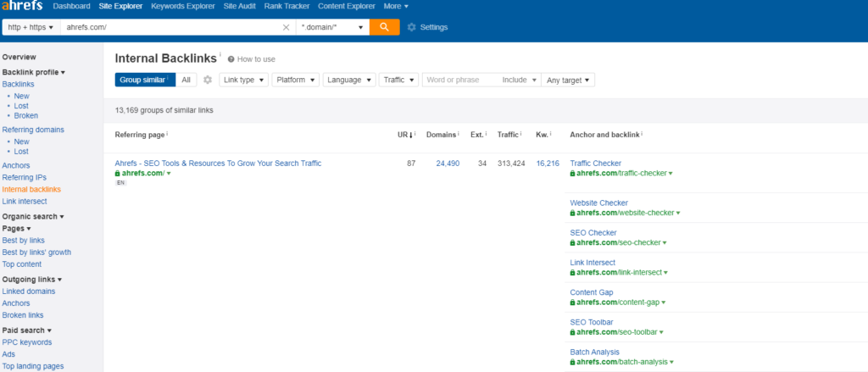
Task: Open the Overview sidebar item
Action: click(x=19, y=57)
